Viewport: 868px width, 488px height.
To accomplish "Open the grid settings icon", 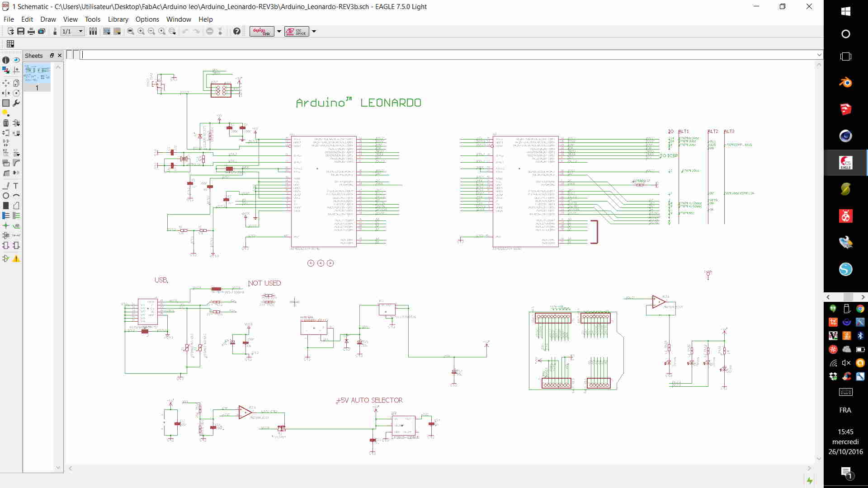I will point(10,44).
